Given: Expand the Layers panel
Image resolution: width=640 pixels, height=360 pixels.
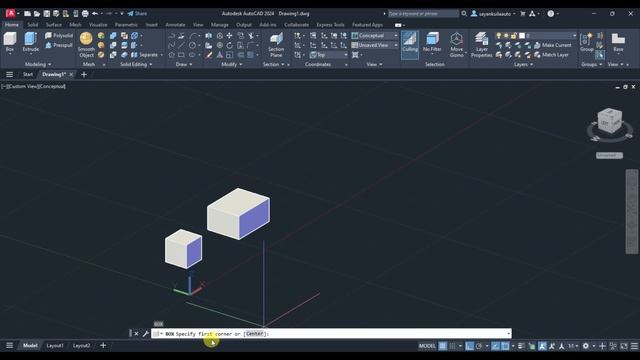Looking at the screenshot, I should pos(523,64).
